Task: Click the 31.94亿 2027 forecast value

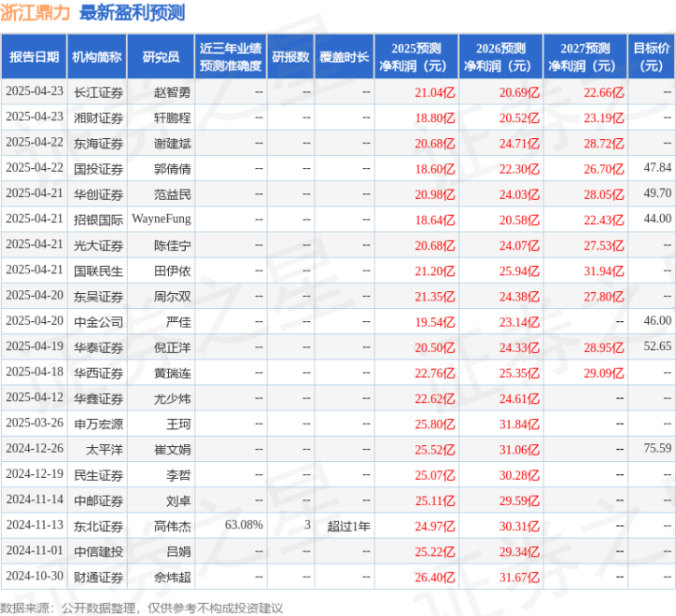Action: [x=604, y=270]
